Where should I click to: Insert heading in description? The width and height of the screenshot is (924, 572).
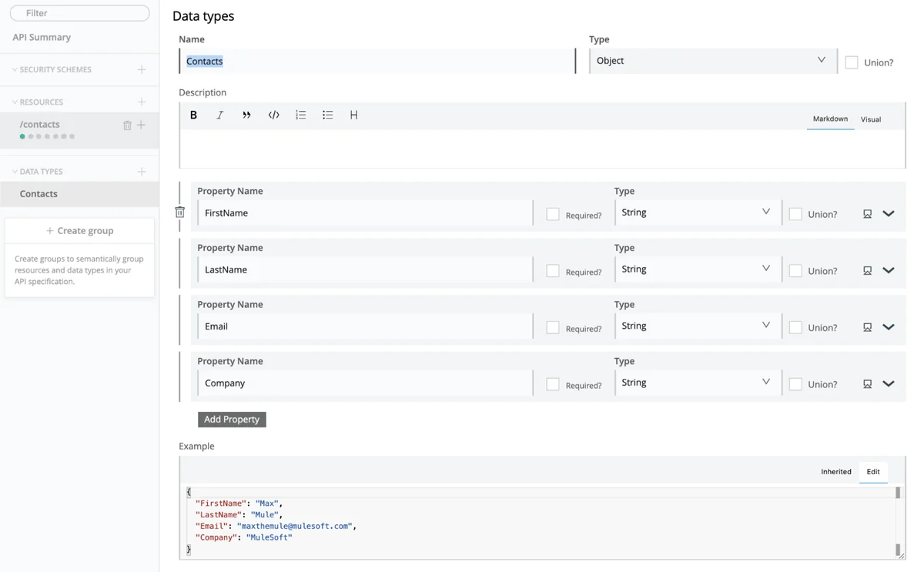(x=353, y=115)
